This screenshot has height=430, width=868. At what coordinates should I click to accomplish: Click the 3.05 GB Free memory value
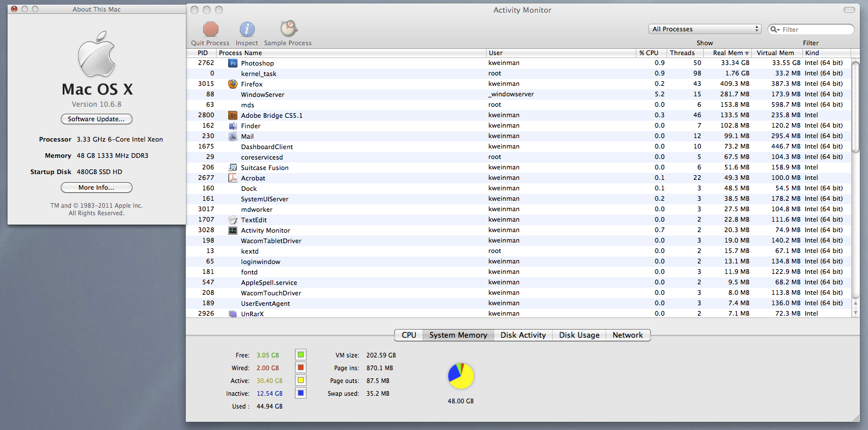click(x=268, y=355)
